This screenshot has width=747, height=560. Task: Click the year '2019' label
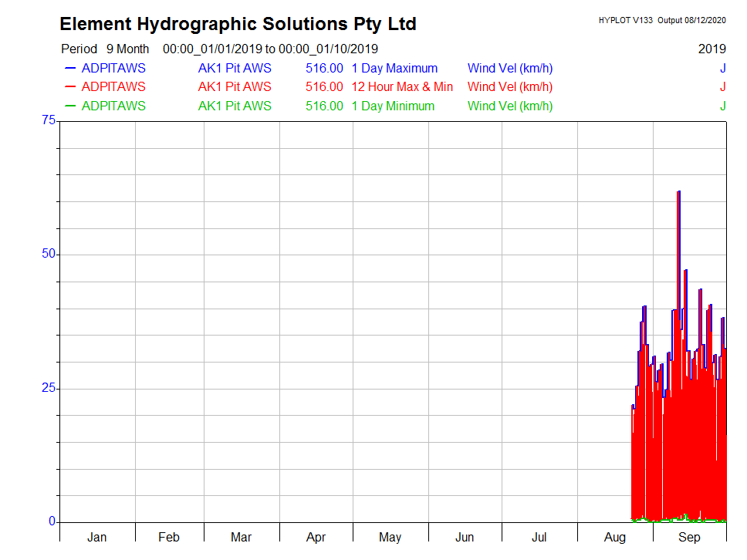pos(712,49)
